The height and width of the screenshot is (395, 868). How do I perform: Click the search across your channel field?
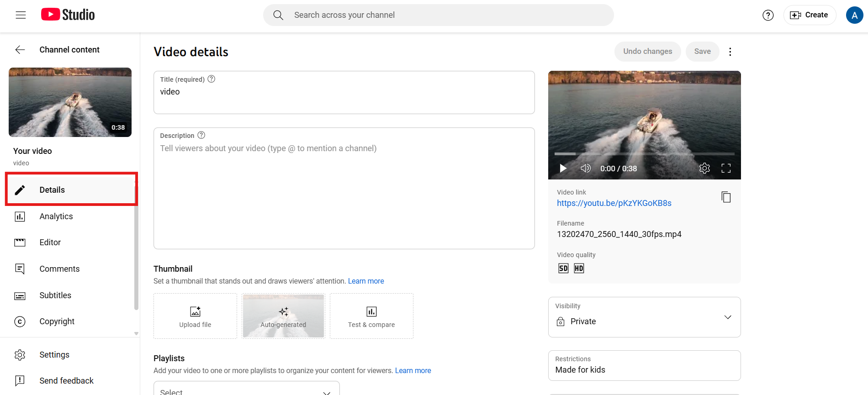439,15
